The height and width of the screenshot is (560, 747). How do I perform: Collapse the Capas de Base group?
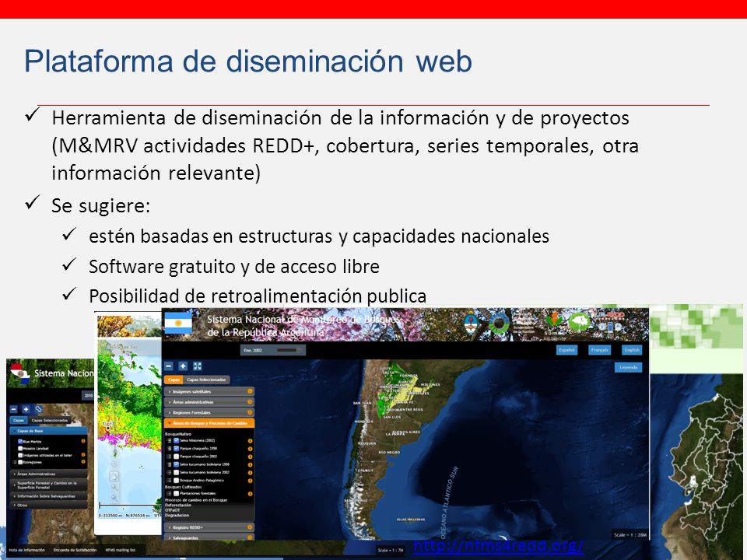coord(48,430)
